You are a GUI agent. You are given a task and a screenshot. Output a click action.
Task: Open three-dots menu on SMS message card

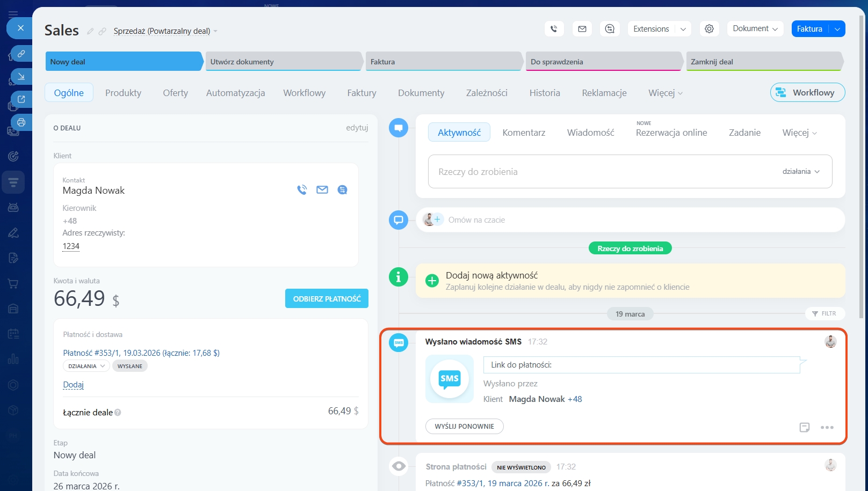click(827, 427)
